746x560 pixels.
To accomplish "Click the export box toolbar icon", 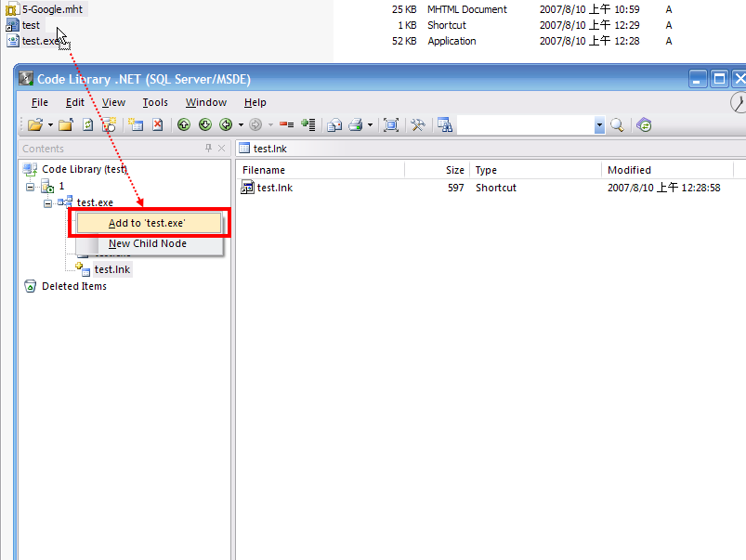I will 334,124.
